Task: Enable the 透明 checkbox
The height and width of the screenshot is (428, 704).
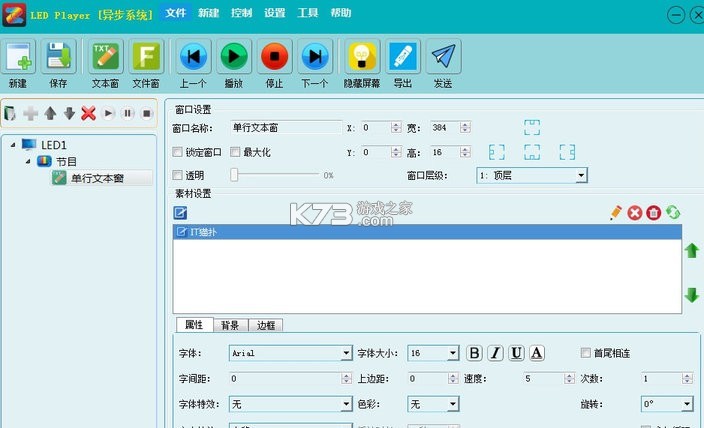Action: tap(177, 175)
